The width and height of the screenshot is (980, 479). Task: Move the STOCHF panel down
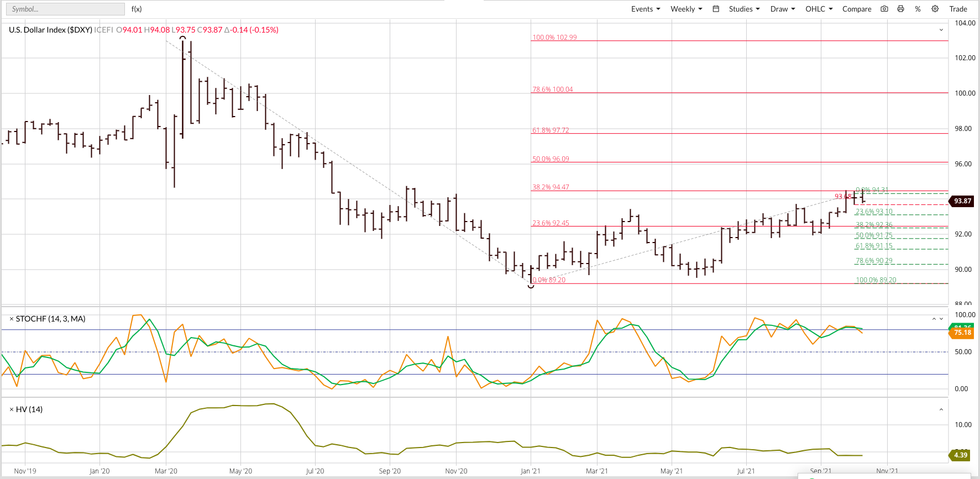941,319
